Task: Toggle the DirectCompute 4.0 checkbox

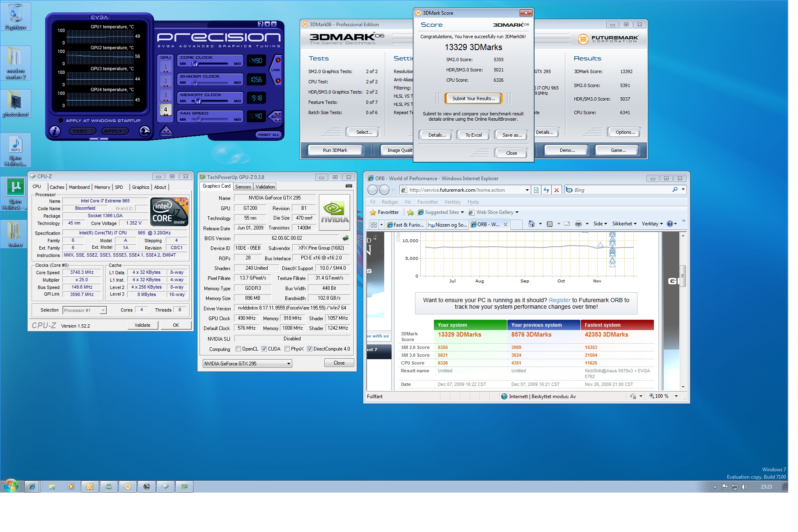Action: point(310,349)
